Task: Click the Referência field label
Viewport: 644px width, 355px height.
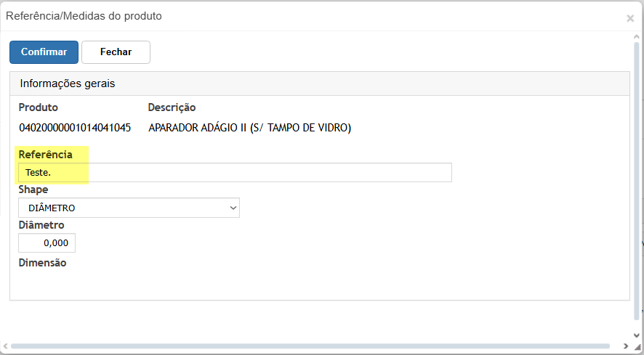Action: click(45, 155)
